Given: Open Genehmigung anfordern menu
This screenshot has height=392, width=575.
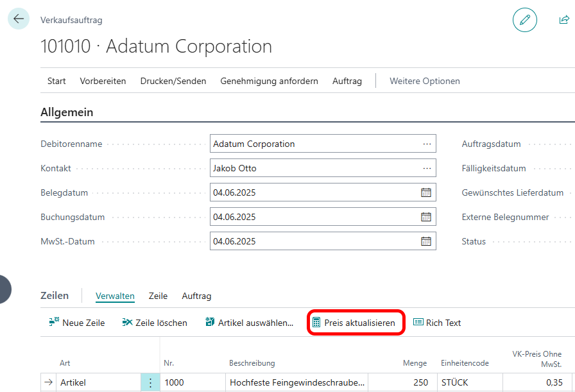Looking at the screenshot, I should (269, 81).
